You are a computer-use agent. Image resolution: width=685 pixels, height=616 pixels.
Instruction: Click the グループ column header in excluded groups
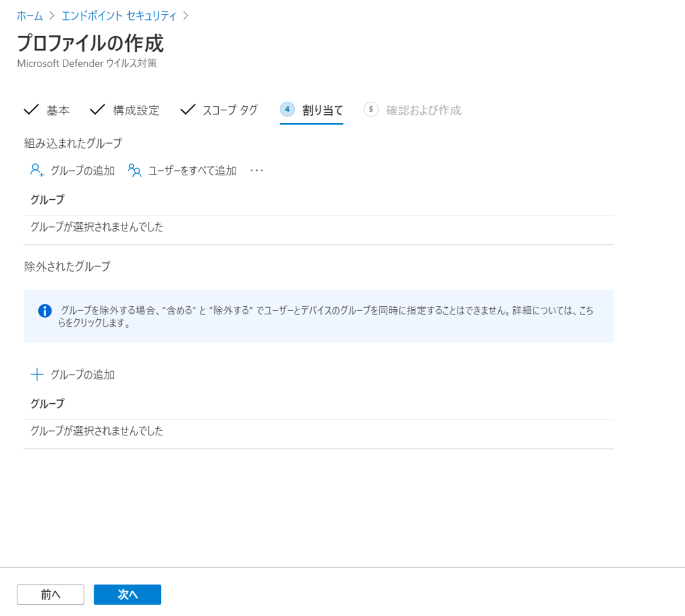pos(47,403)
